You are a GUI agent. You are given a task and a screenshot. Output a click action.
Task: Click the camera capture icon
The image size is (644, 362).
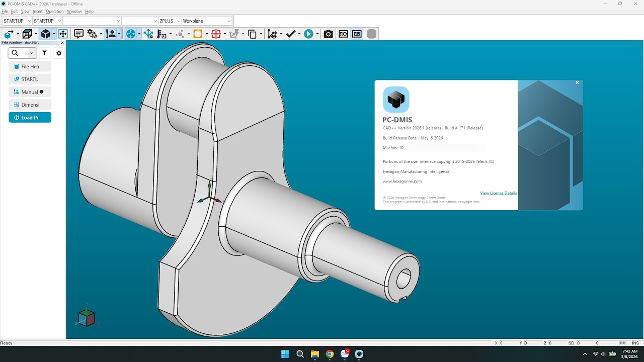(329, 34)
